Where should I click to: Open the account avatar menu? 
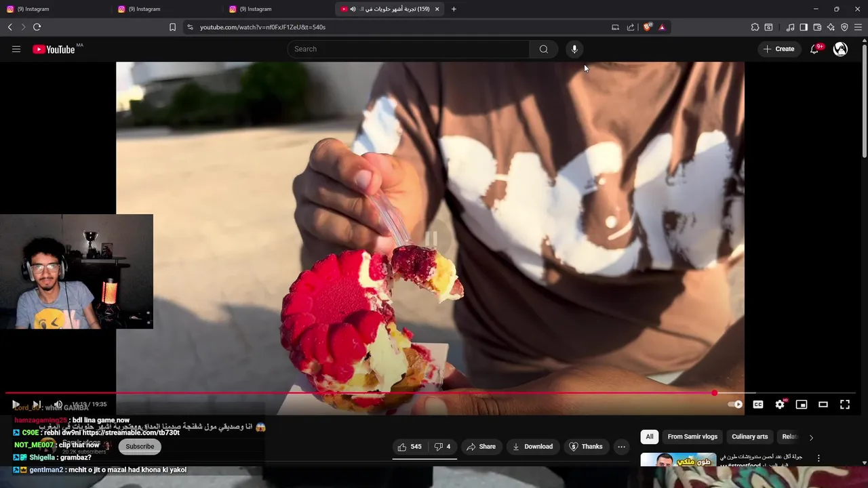(x=840, y=49)
